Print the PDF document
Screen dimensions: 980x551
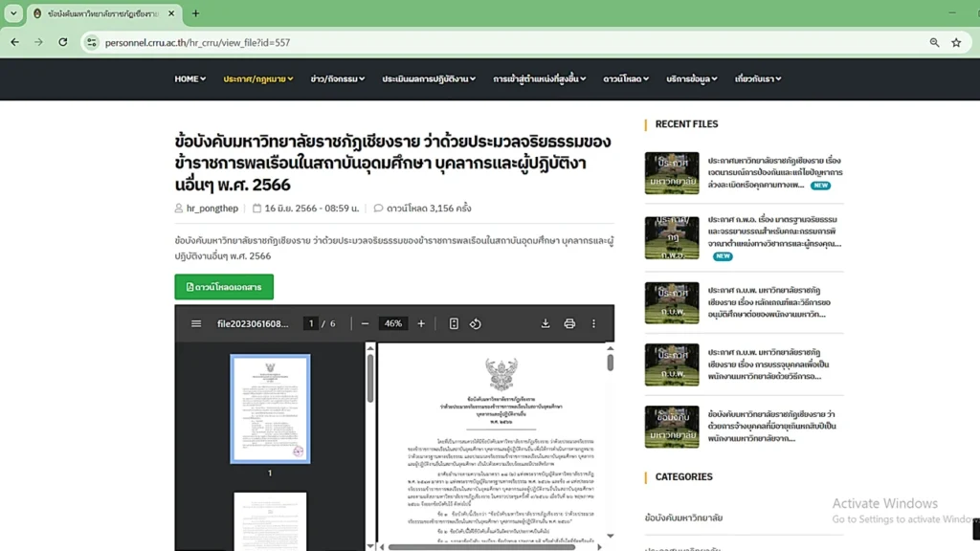(569, 323)
